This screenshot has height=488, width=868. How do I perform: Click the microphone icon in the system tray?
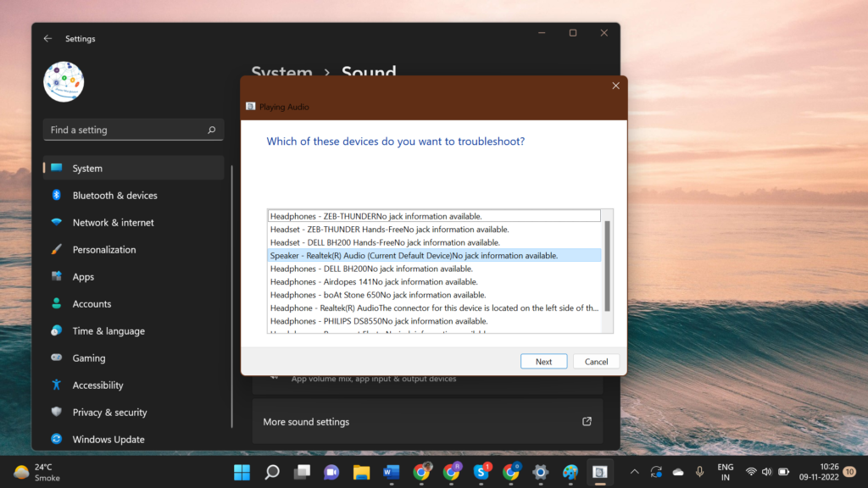click(699, 472)
